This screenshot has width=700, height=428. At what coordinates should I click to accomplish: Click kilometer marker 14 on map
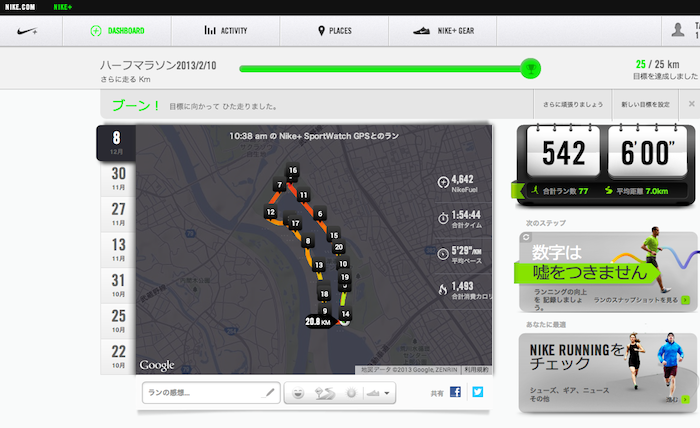pos(346,314)
